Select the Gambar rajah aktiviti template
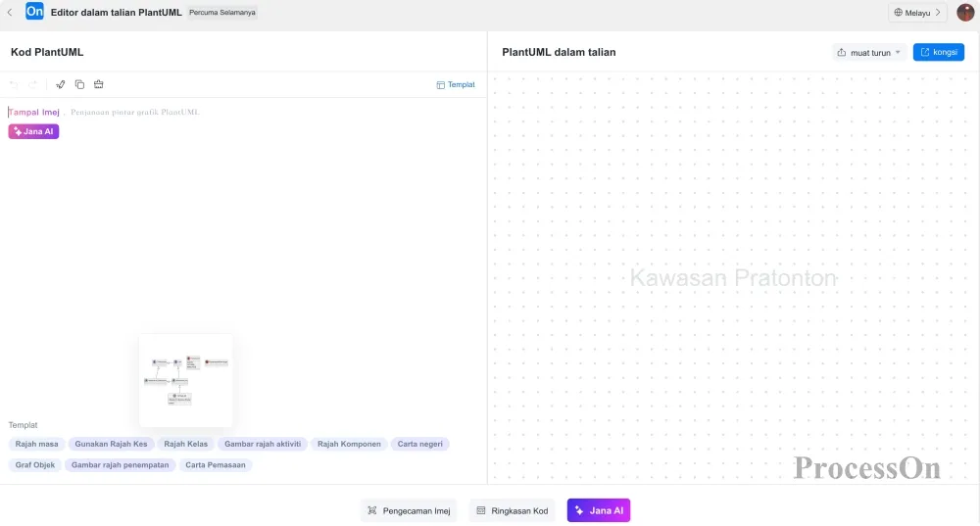The image size is (980, 526). (263, 444)
